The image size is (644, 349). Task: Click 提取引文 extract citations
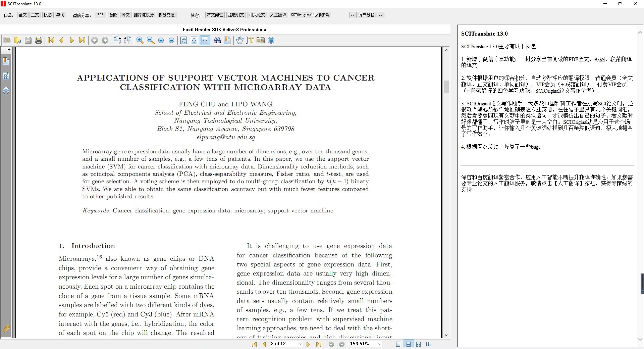(236, 15)
